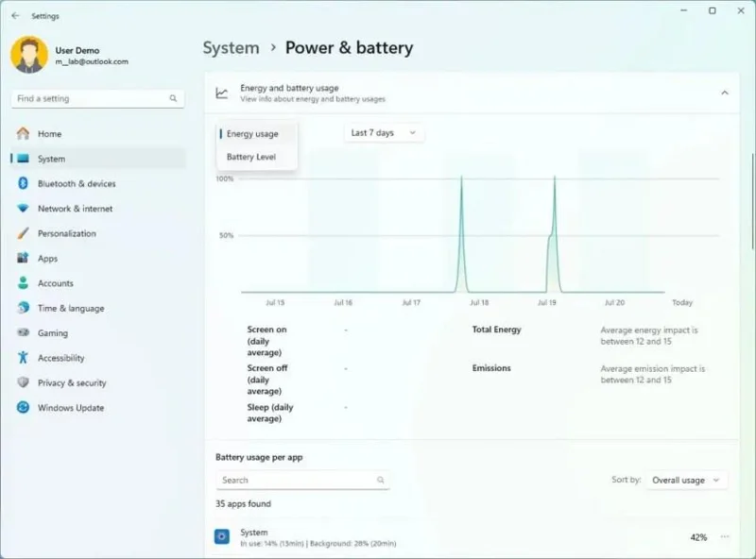
Task: Open the User Demo profile picture
Action: 29,55
